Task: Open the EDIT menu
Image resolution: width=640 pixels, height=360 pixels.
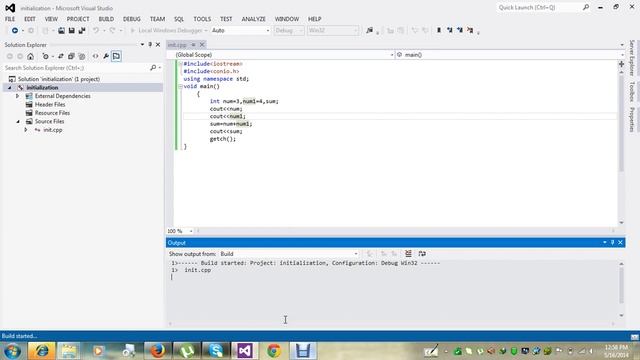Action: [30, 19]
